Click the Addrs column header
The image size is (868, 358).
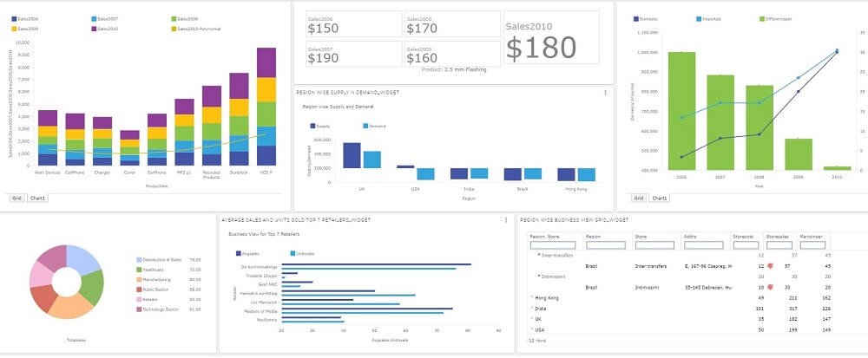(x=690, y=237)
